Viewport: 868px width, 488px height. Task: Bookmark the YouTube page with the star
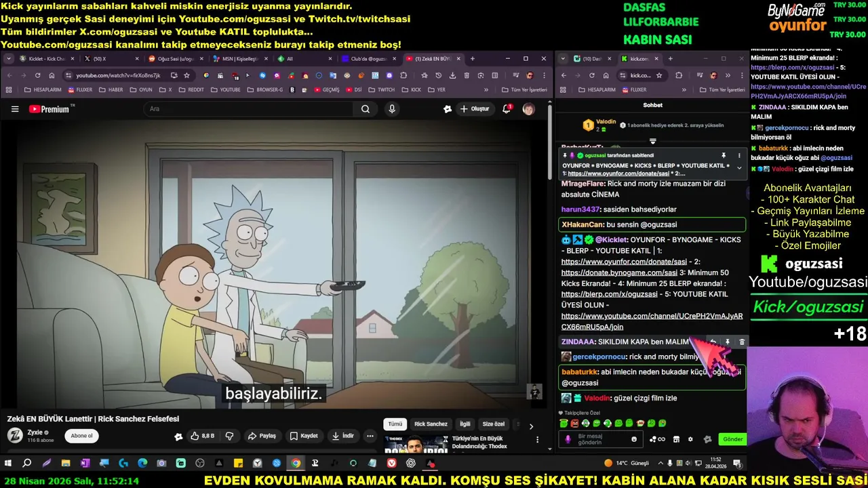point(186,75)
